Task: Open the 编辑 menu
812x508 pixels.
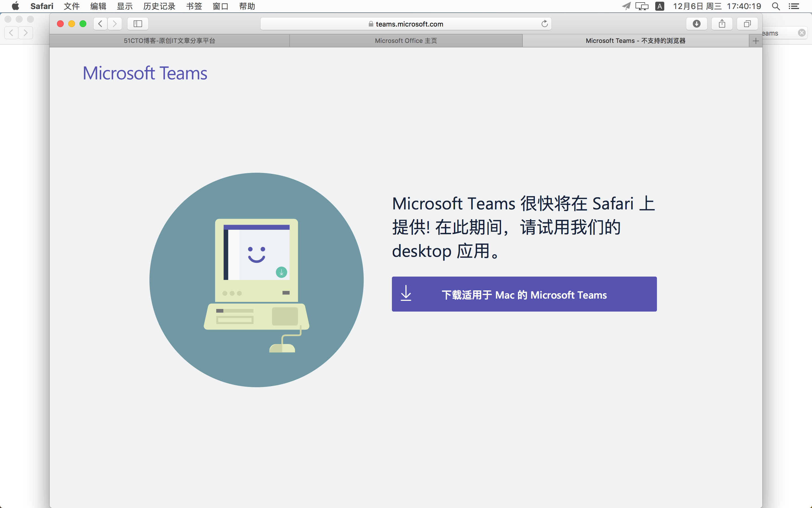Action: pos(98,6)
